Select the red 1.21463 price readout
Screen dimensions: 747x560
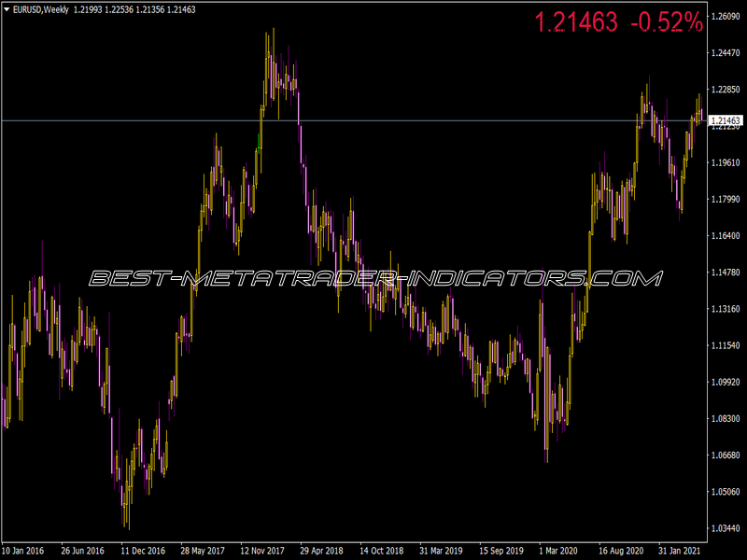(x=576, y=21)
